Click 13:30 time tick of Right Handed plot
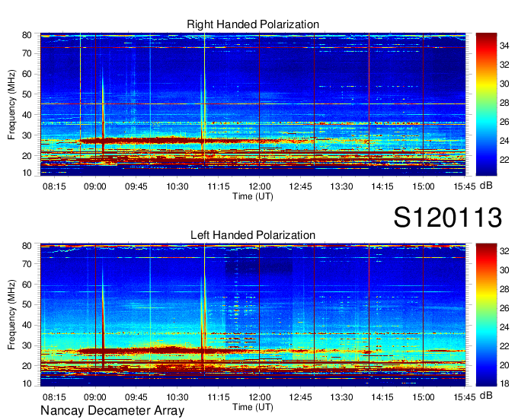The width and height of the screenshot is (518, 420). 341,186
